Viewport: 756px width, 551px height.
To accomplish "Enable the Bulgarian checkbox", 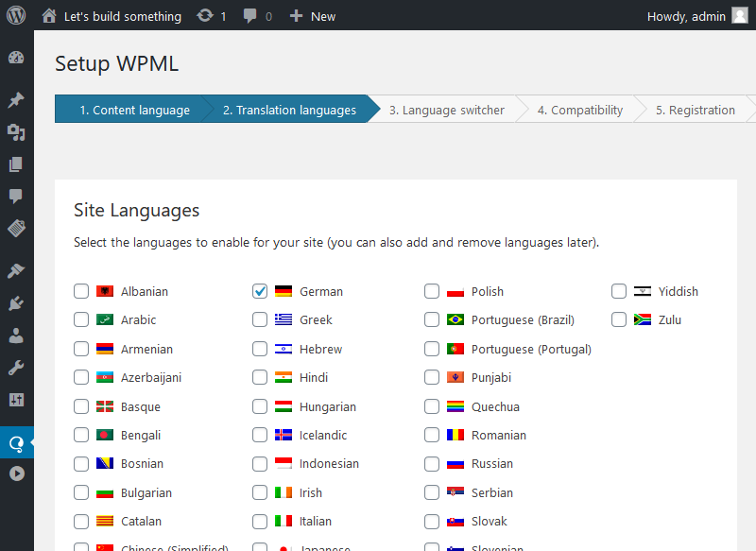I will click(x=81, y=492).
